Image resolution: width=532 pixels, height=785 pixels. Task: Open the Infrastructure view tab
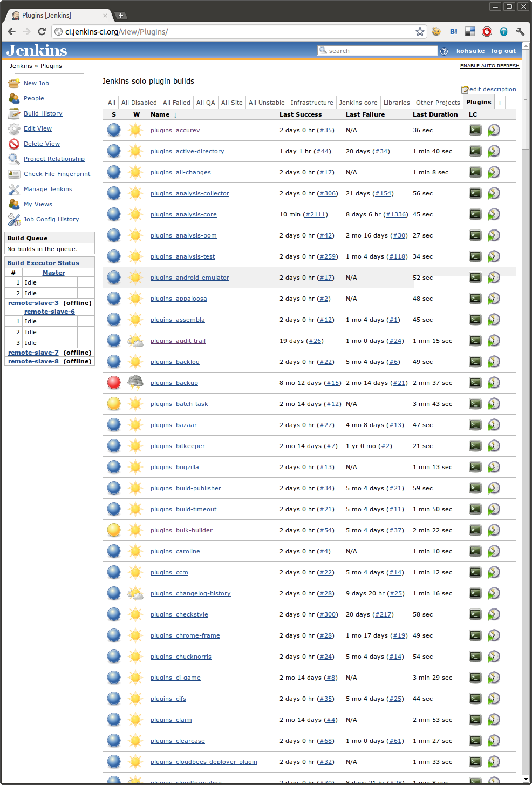(x=312, y=103)
